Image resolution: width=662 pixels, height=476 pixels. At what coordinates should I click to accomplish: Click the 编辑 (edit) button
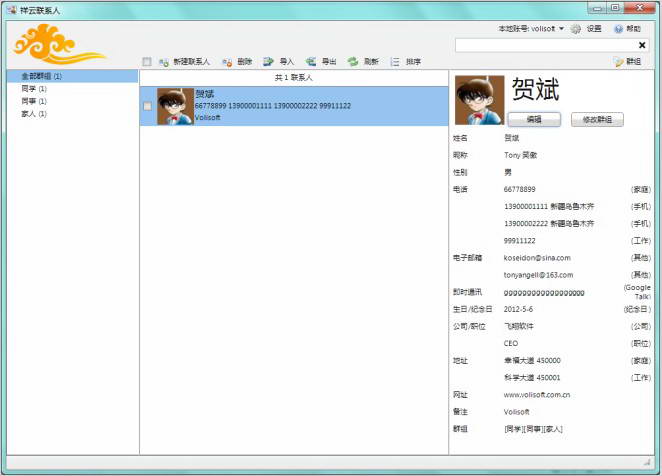(534, 120)
